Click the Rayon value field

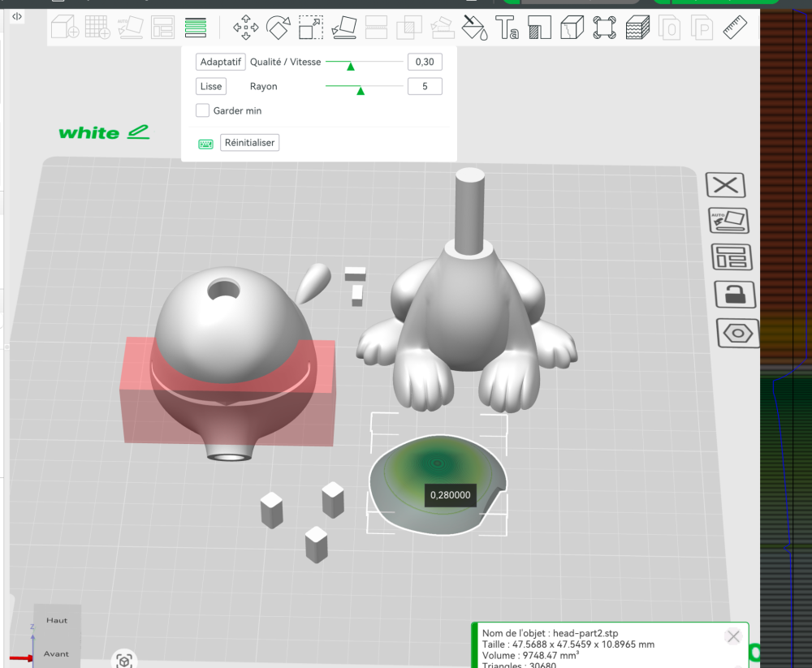pyautogui.click(x=425, y=86)
